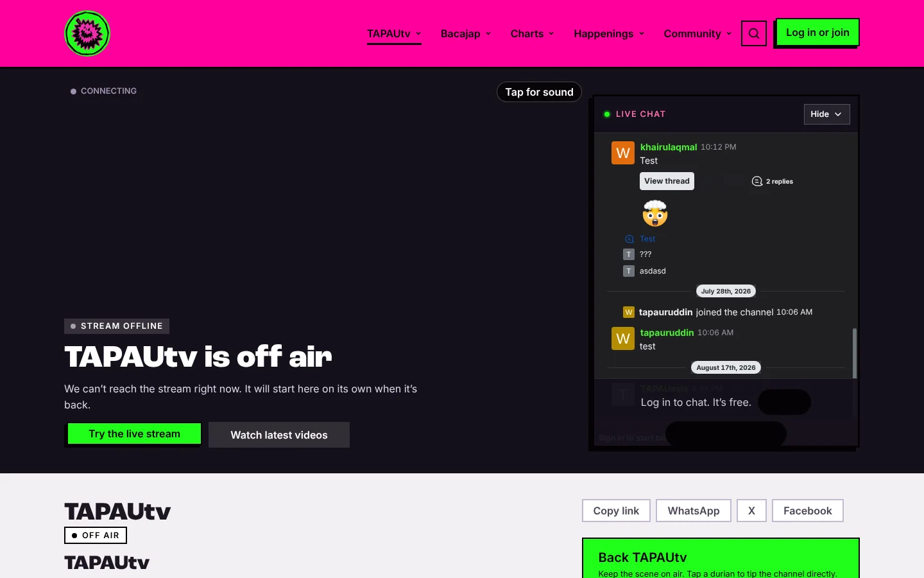Click the STREAM OFFLINE badge

point(117,326)
